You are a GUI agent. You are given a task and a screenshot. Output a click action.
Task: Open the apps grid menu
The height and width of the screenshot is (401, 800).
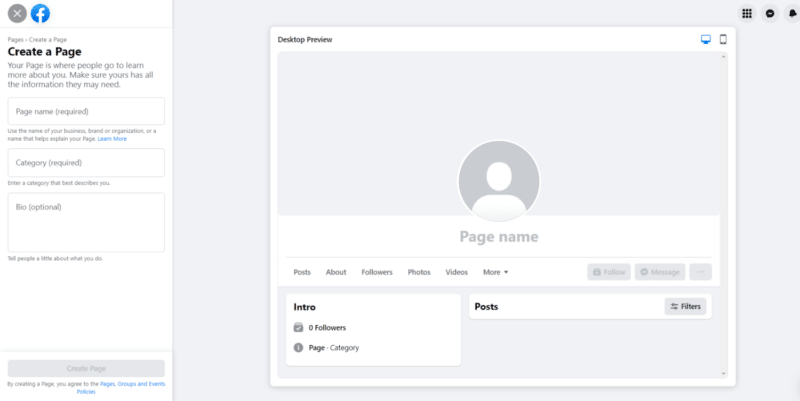747,14
